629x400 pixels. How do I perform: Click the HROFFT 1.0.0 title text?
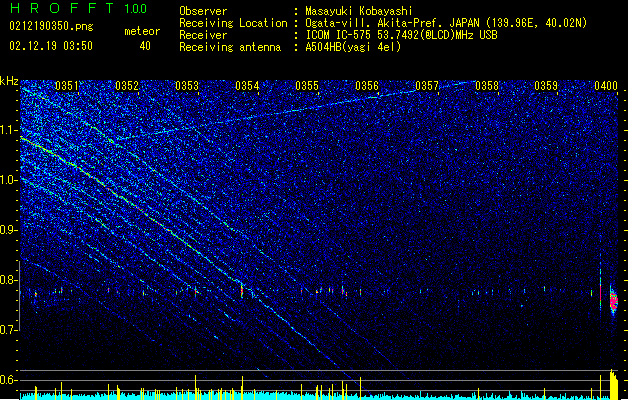point(78,8)
